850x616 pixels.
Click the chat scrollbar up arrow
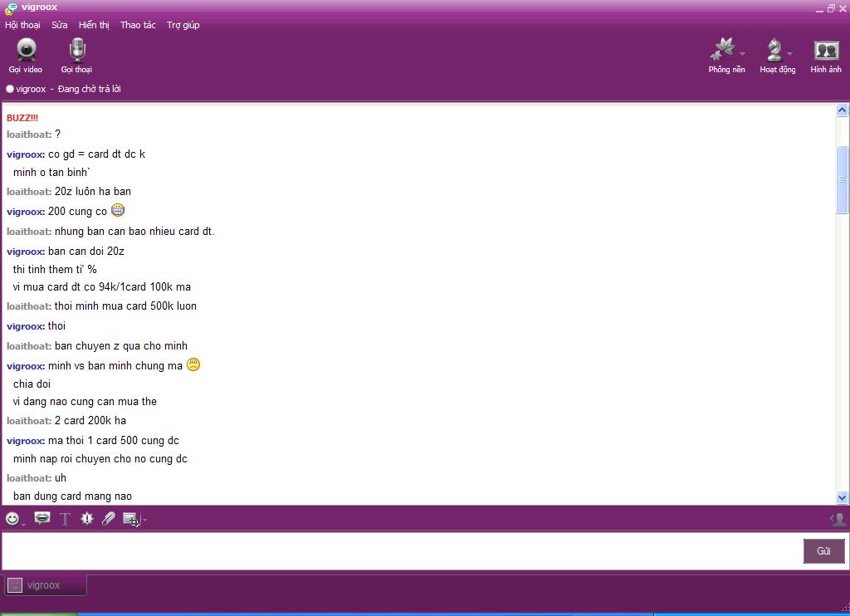842,110
